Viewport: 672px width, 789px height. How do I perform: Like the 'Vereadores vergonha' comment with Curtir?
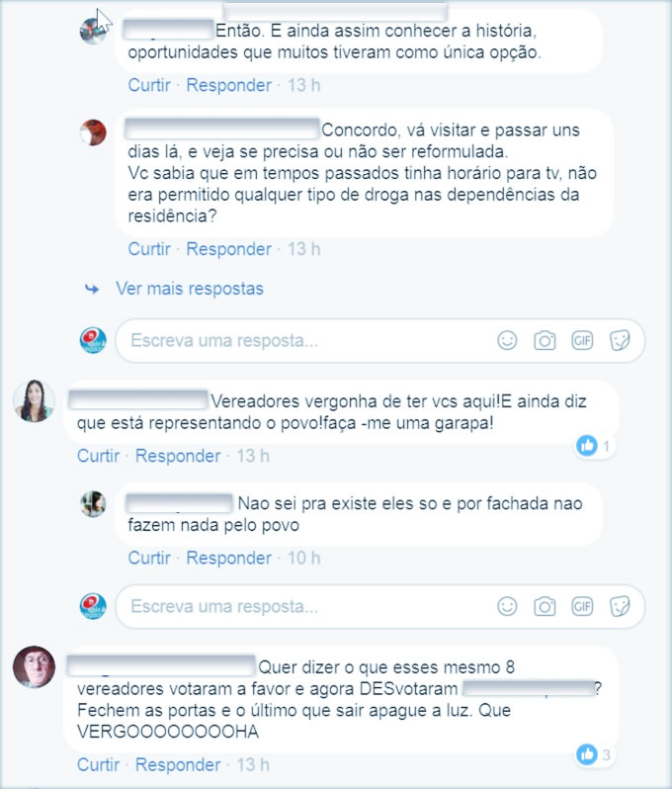click(x=98, y=456)
